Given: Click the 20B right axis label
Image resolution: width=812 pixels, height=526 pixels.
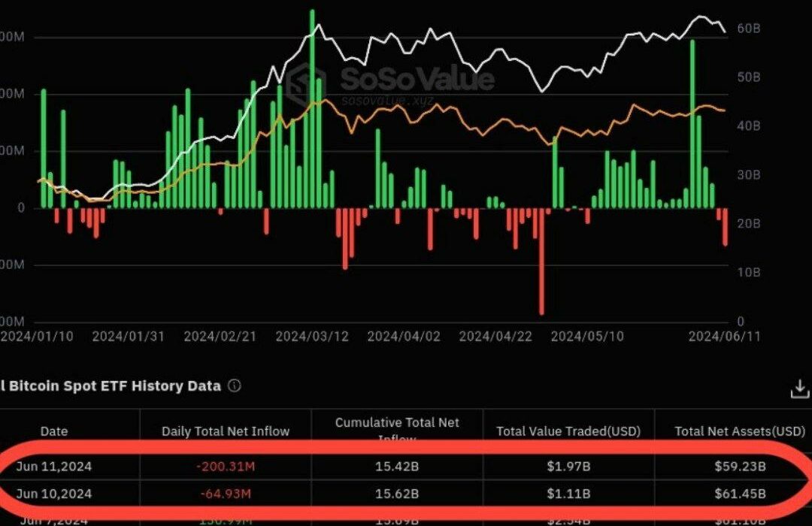Looking at the screenshot, I should pyautogui.click(x=748, y=224).
